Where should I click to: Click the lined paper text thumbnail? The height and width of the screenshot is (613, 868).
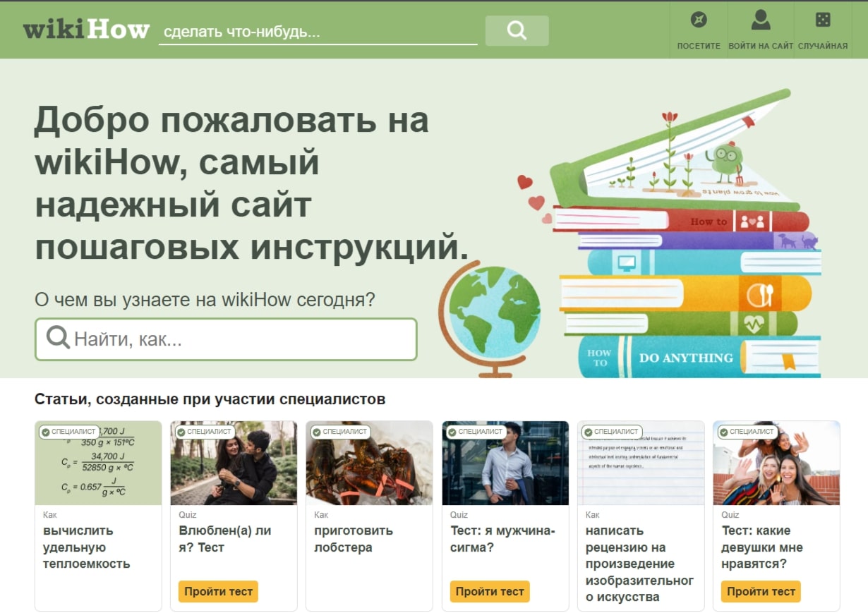pos(641,463)
